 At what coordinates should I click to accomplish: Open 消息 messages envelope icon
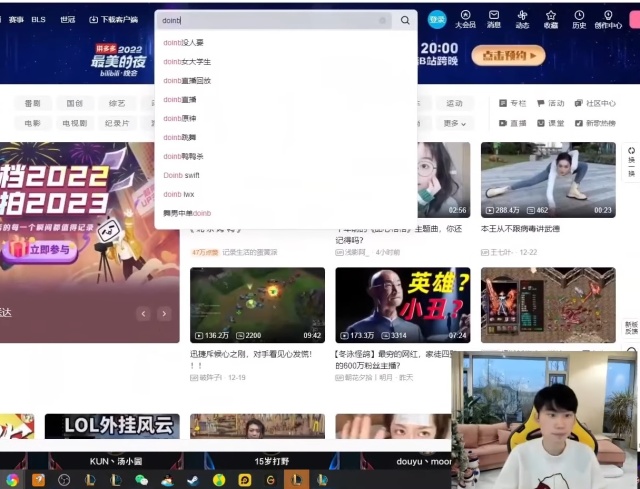pyautogui.click(x=494, y=19)
